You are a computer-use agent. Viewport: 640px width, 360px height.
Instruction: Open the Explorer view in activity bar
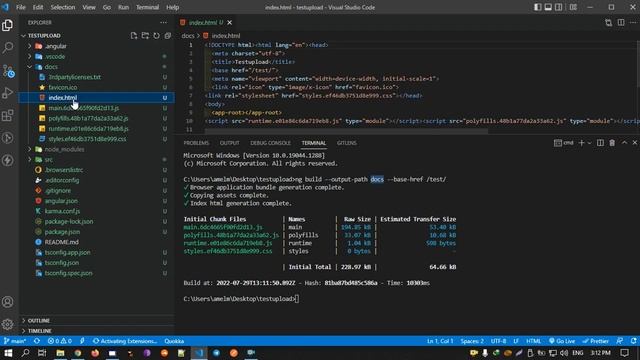8,25
